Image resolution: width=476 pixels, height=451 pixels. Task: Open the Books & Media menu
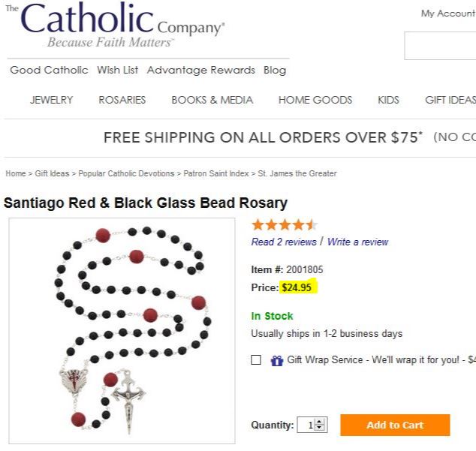click(x=212, y=100)
